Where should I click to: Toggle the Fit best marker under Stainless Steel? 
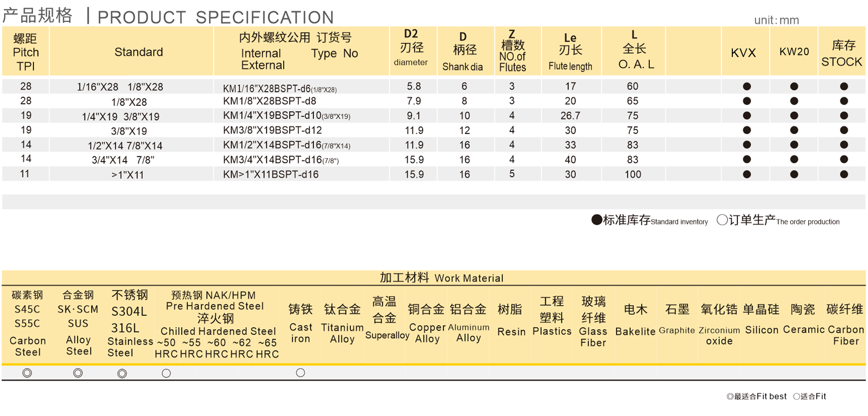[x=122, y=373]
